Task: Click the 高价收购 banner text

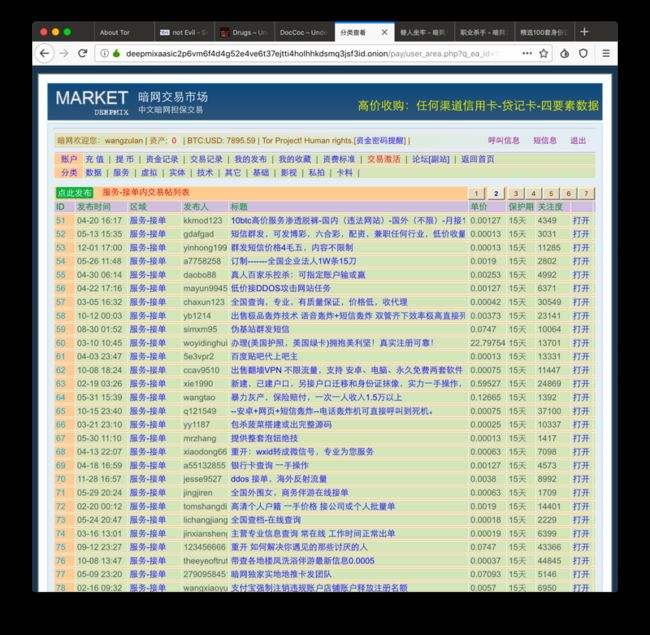Action: (478, 105)
